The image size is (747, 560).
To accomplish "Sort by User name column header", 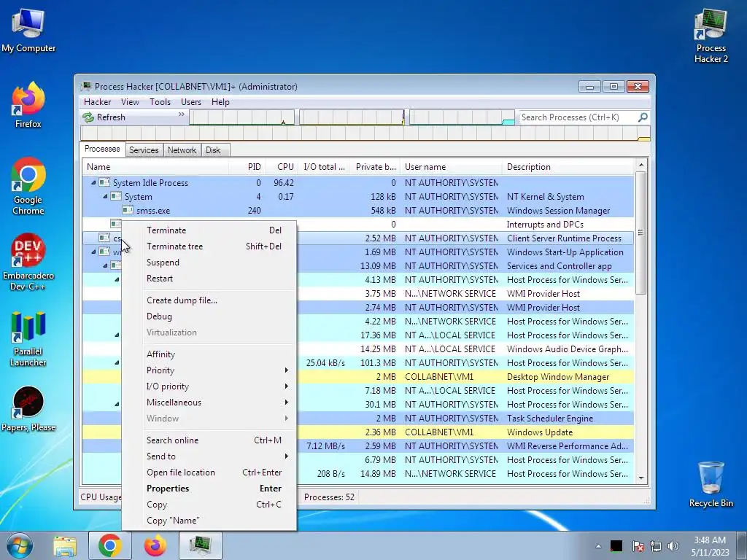I will (451, 167).
